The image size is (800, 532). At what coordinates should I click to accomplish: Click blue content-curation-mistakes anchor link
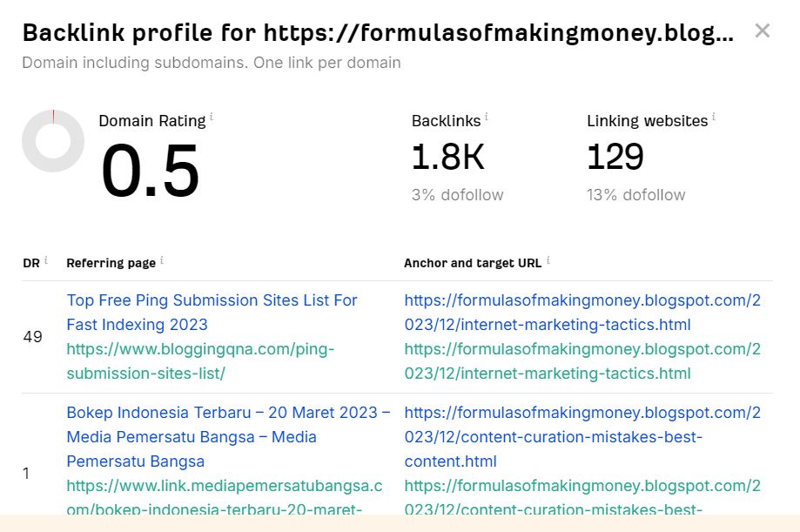pyautogui.click(x=582, y=436)
